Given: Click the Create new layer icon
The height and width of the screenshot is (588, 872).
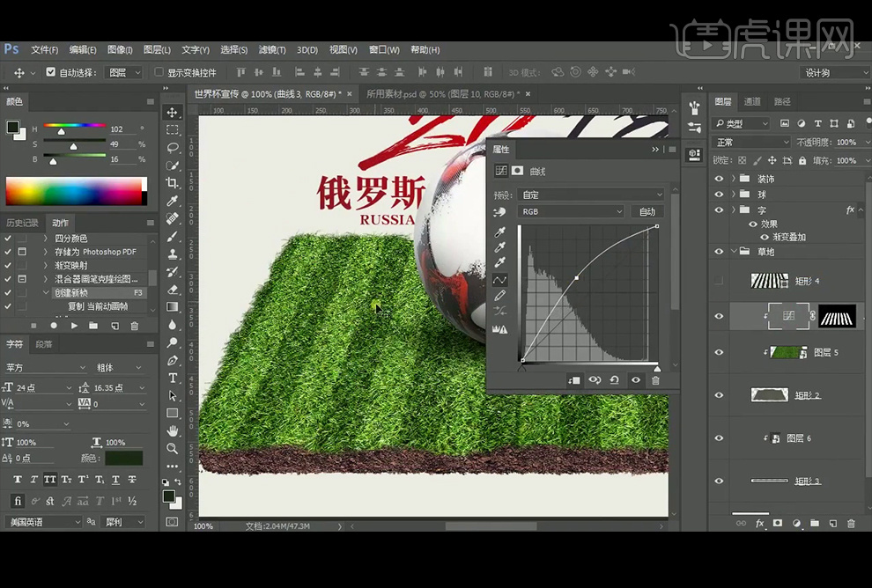Looking at the screenshot, I should click(x=833, y=524).
